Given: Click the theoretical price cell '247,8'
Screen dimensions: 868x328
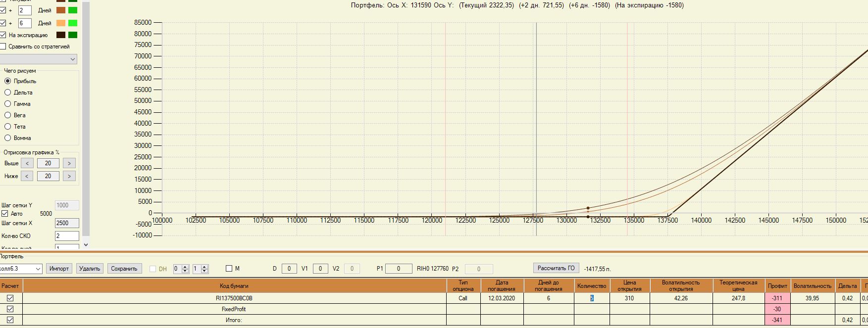Looking at the screenshot, I should point(738,298).
